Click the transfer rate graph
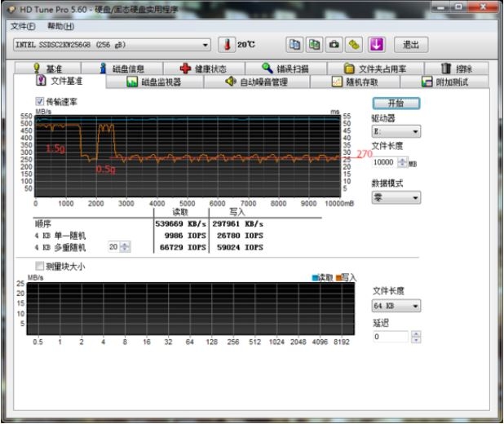504x424 pixels. tap(188, 156)
